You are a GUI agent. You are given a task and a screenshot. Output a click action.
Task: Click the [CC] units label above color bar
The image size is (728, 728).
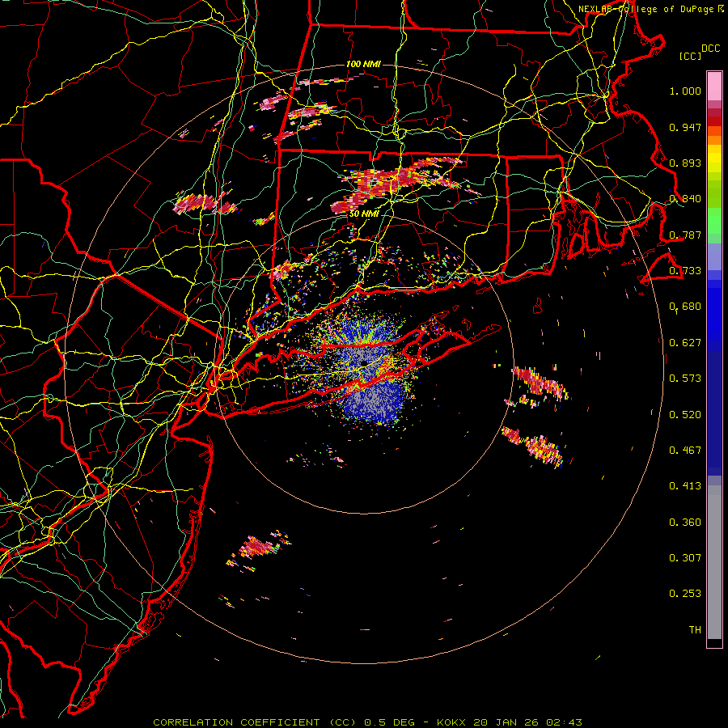pyautogui.click(x=691, y=56)
